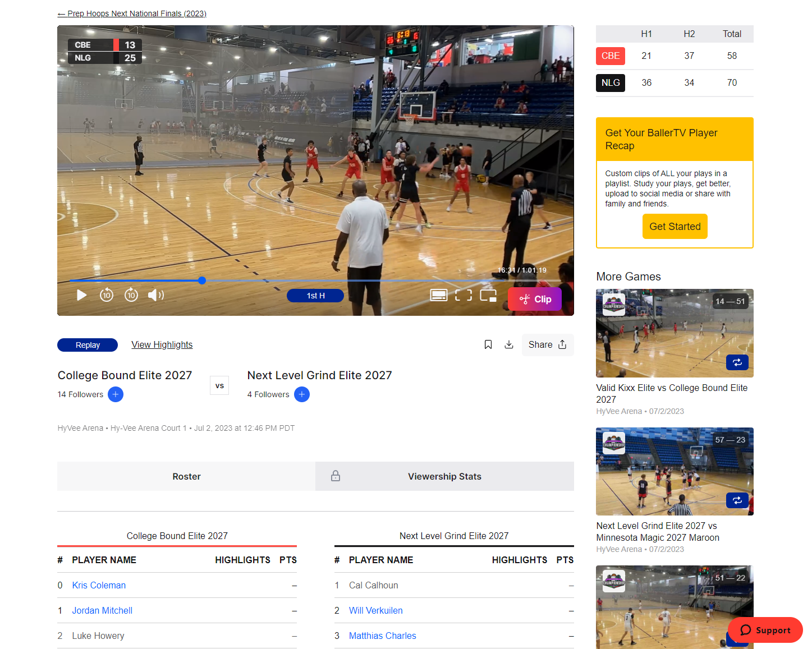Screen dimensions: 812x649
Task: Open the locked Viewership Stats tab
Action: point(444,476)
